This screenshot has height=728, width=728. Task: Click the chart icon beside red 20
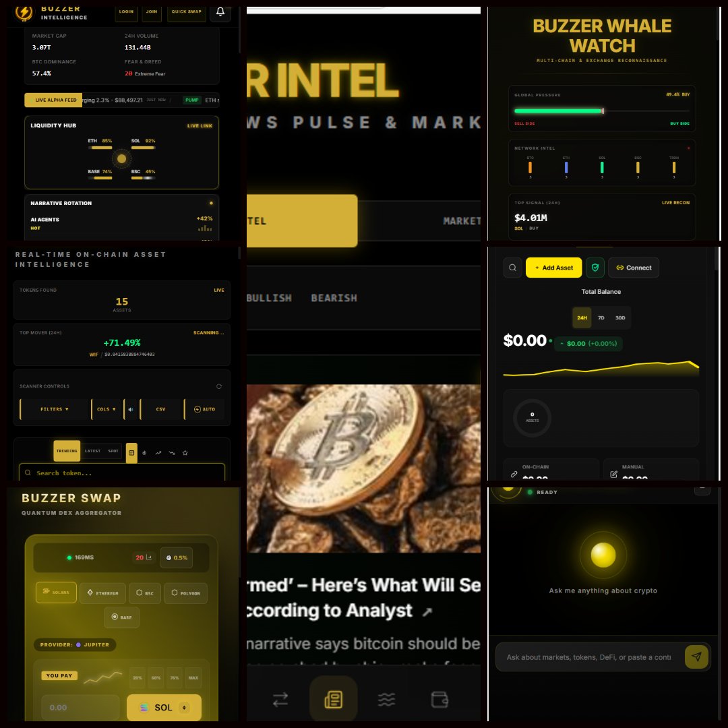(149, 557)
